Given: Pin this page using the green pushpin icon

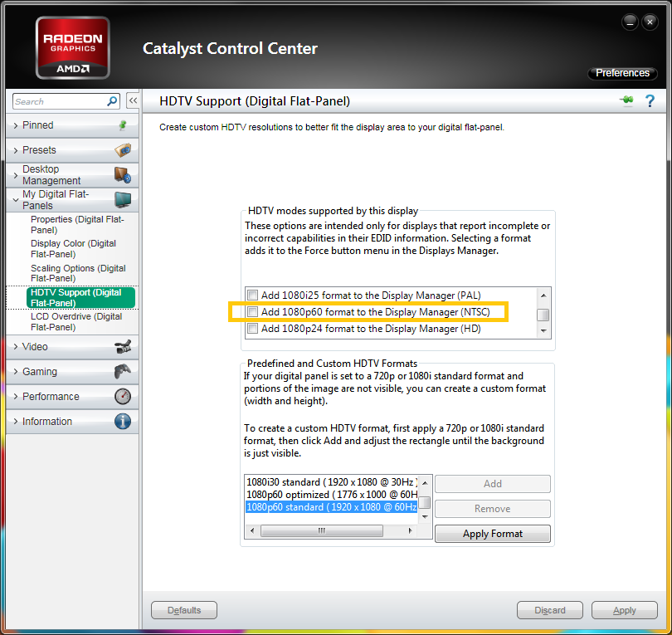Looking at the screenshot, I should pos(626,100).
